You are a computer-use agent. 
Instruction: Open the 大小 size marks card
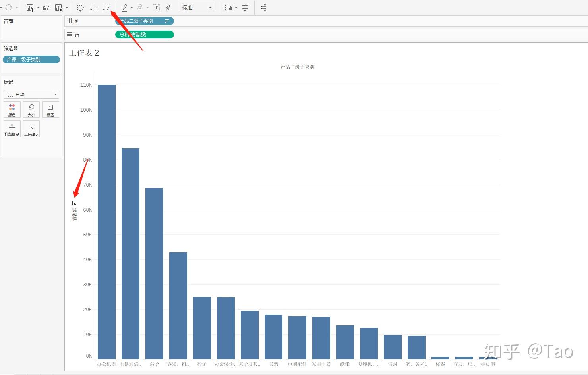[x=31, y=110]
